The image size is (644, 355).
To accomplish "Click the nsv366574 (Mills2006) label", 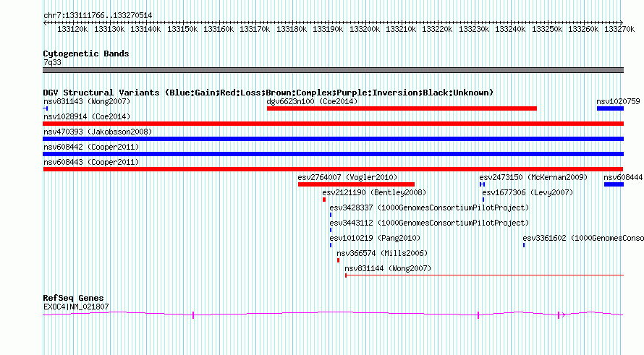I will click(x=382, y=253).
